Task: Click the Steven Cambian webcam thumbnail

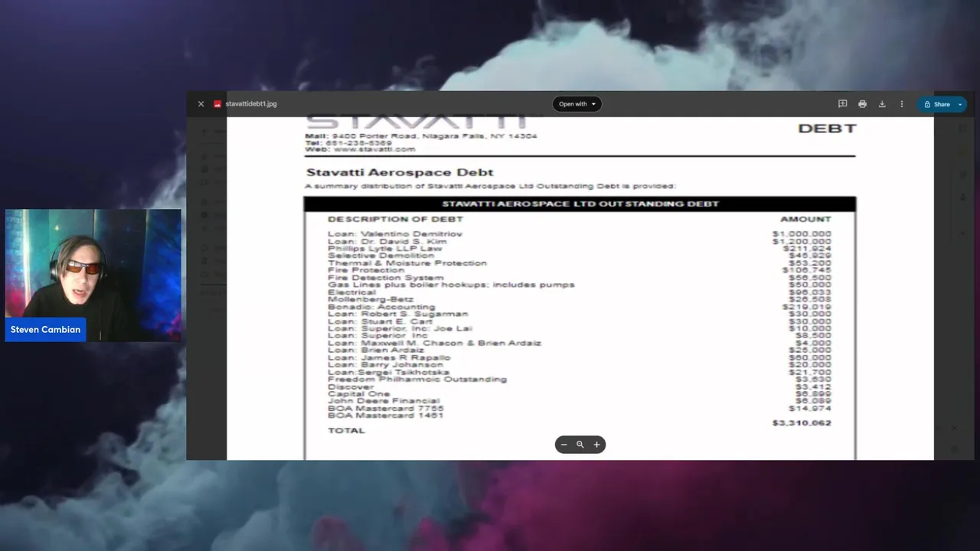Action: pos(93,274)
